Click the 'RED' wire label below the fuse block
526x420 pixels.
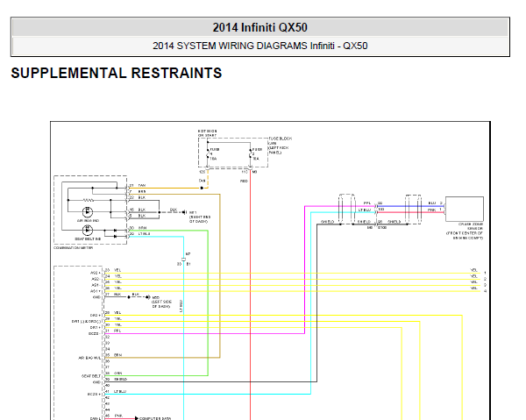click(244, 181)
